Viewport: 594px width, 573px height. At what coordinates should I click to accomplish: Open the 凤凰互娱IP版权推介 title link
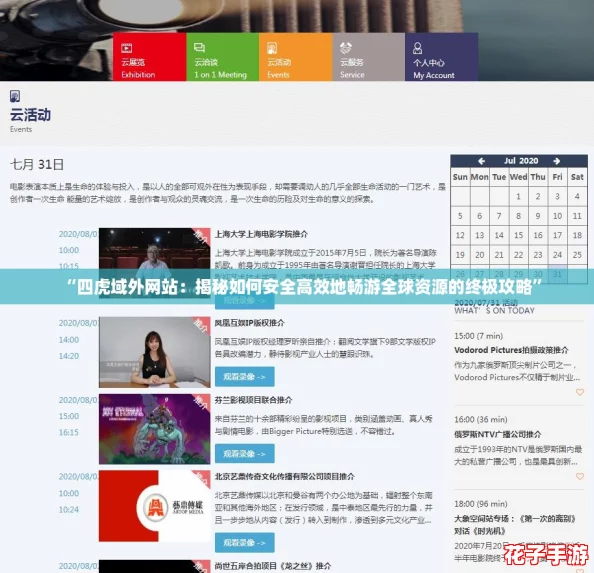(x=249, y=323)
